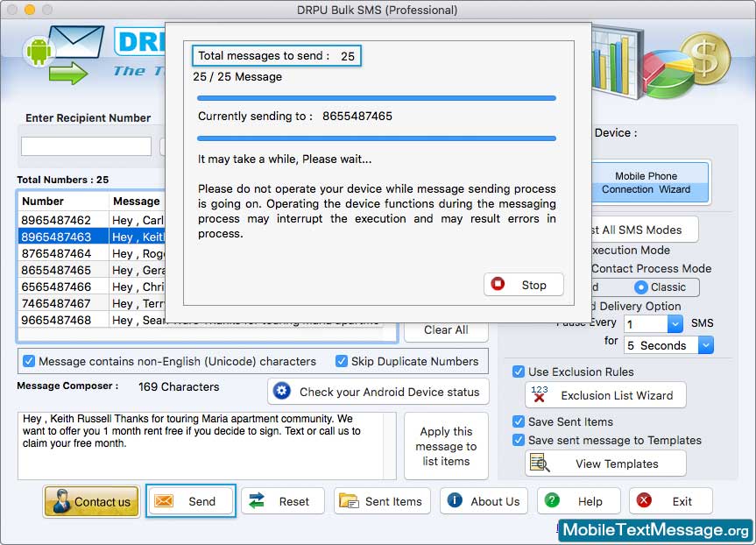Click the red Stop icon in the progress dialog

[x=498, y=284]
